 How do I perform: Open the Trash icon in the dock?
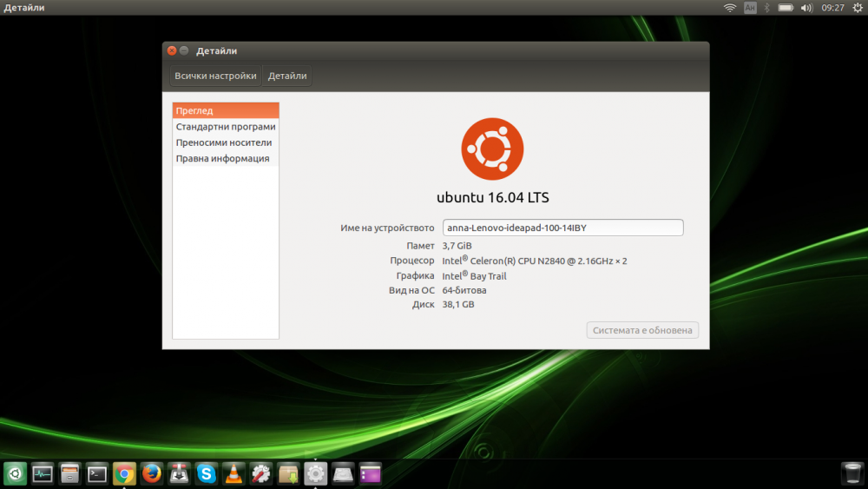coord(852,474)
